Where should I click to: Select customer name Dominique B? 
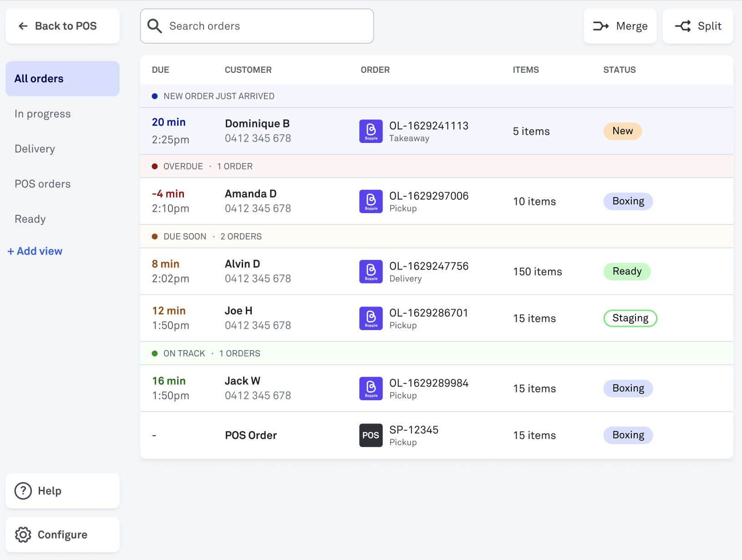(257, 124)
